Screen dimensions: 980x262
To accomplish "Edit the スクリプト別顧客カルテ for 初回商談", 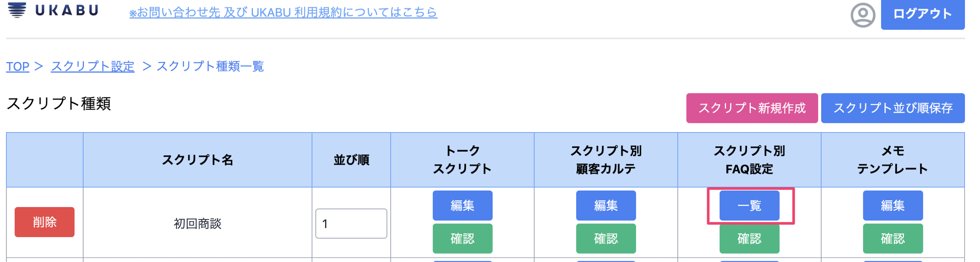I will 606,205.
